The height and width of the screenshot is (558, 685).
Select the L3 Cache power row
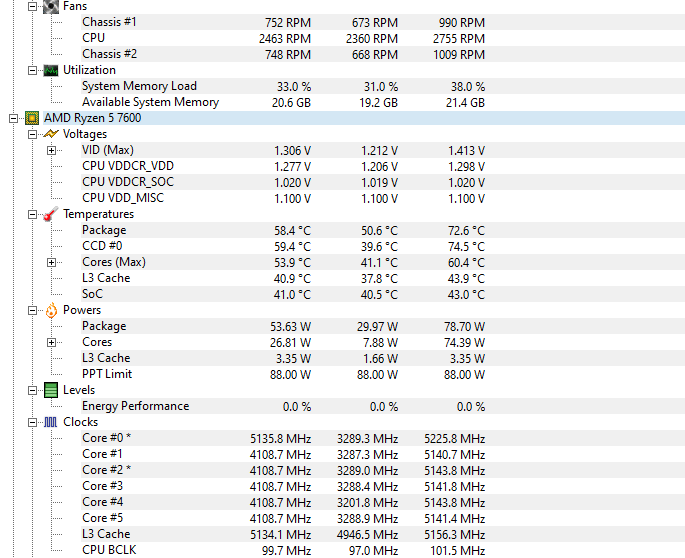383,358
